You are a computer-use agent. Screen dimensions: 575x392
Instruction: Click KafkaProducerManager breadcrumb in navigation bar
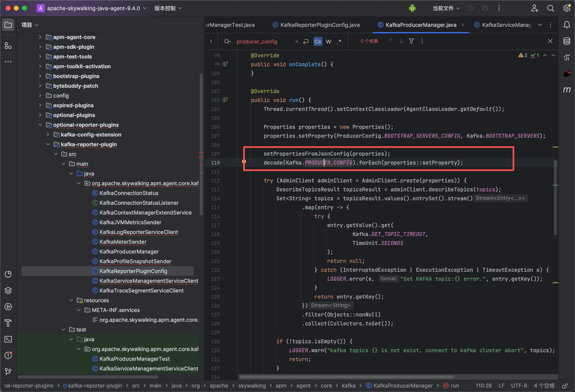click(403, 386)
